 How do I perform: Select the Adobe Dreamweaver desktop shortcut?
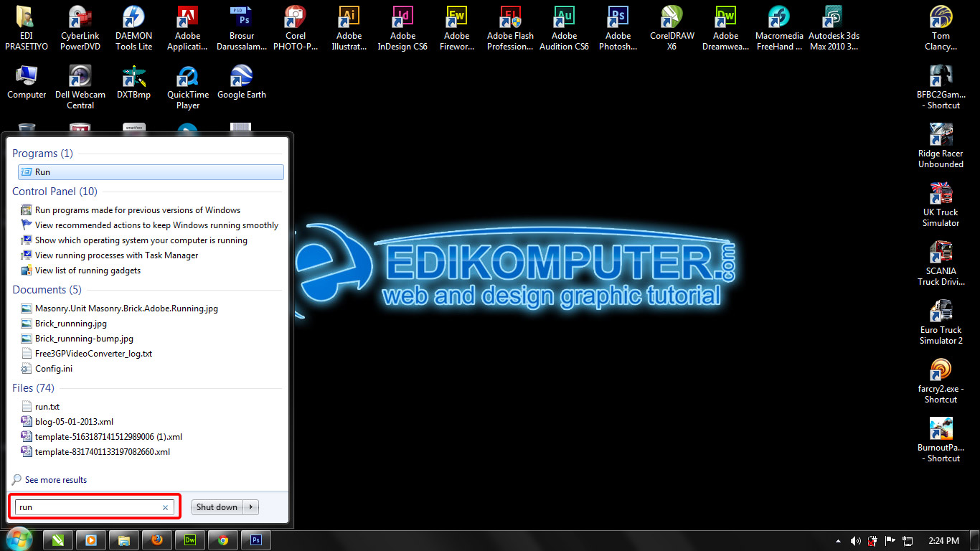(726, 28)
